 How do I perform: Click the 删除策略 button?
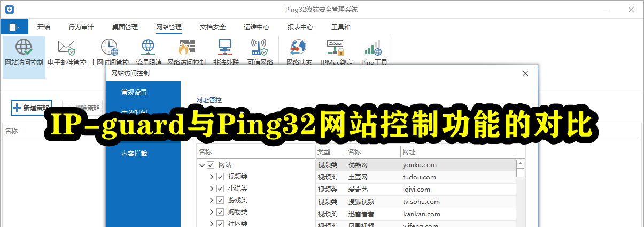coord(81,107)
